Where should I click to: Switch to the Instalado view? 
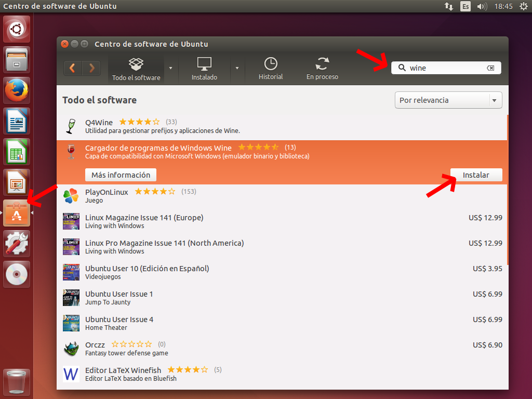pos(204,69)
